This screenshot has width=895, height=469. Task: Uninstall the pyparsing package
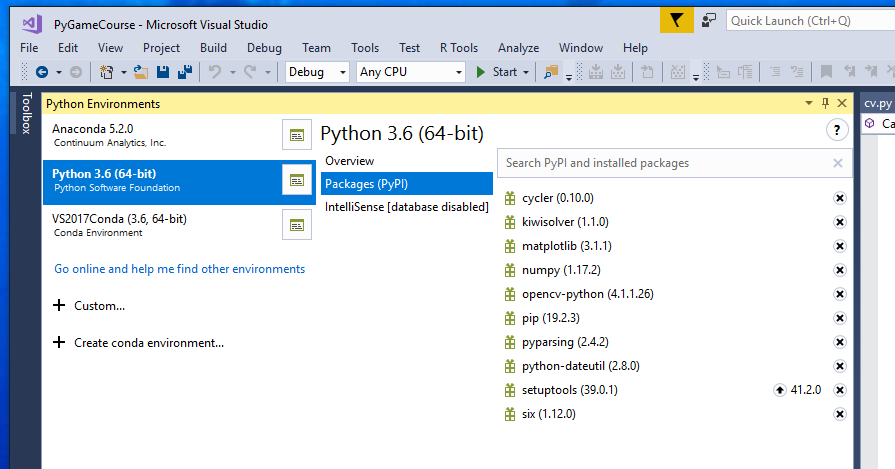click(x=840, y=342)
